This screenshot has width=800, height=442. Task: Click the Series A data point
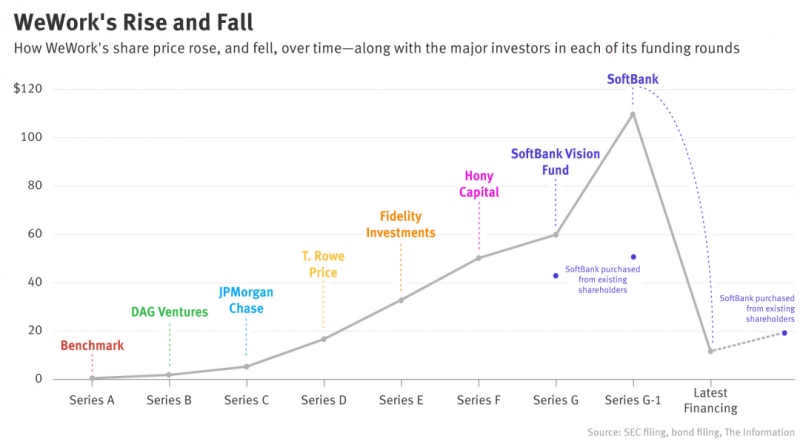coord(92,378)
